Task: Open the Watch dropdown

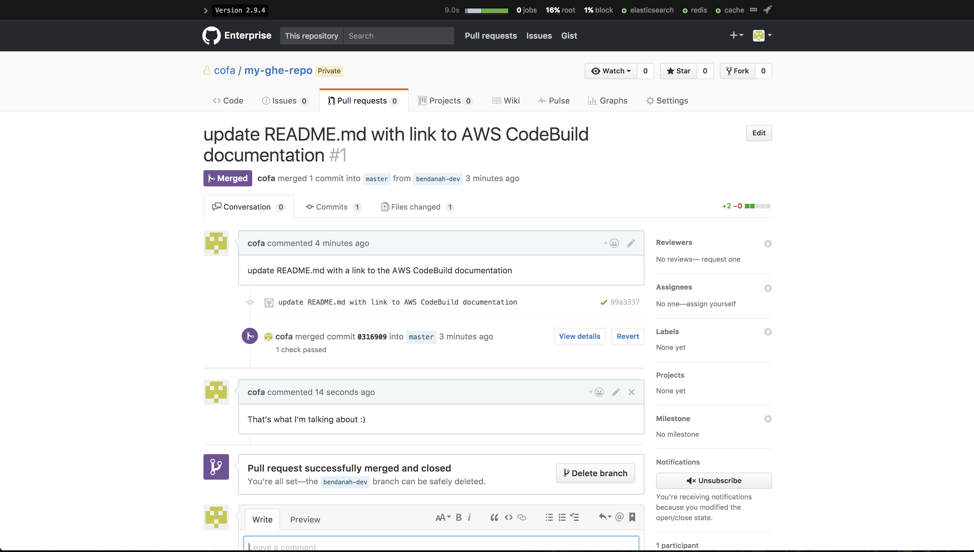Action: pos(612,71)
